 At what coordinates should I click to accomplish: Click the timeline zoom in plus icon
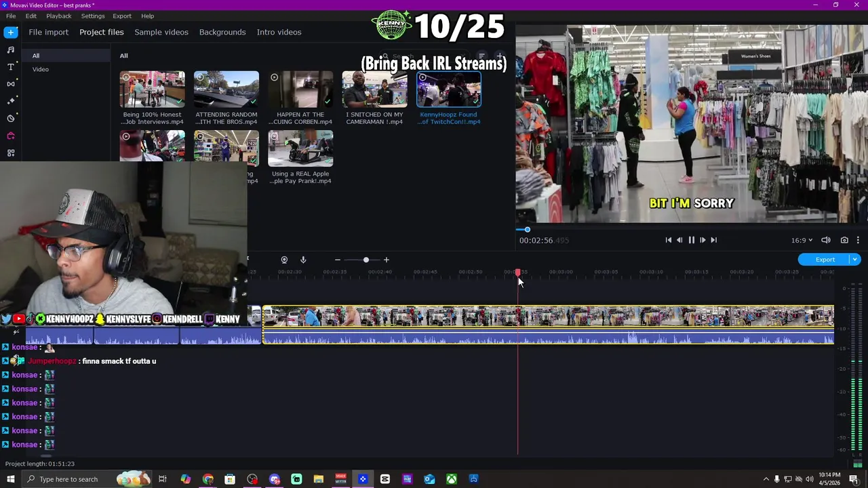point(387,260)
